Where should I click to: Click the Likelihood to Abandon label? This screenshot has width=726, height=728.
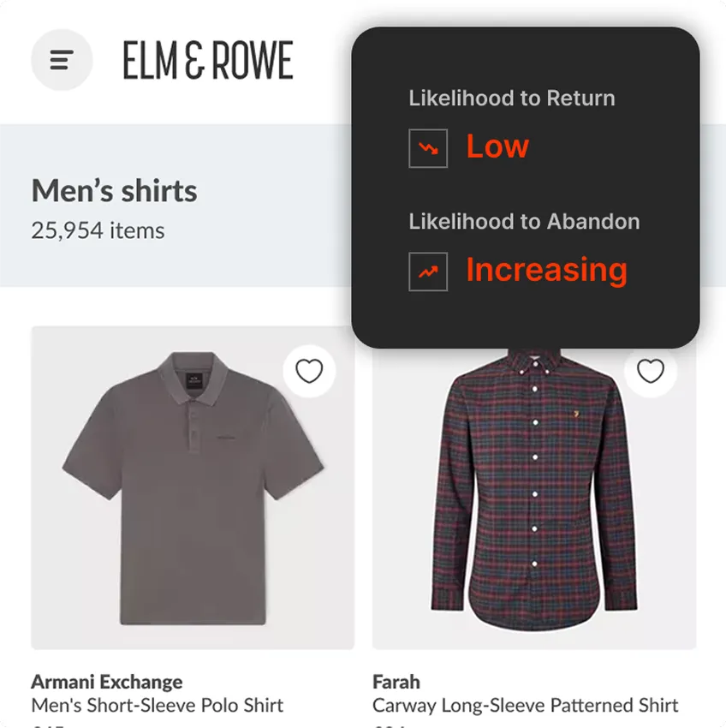click(525, 222)
